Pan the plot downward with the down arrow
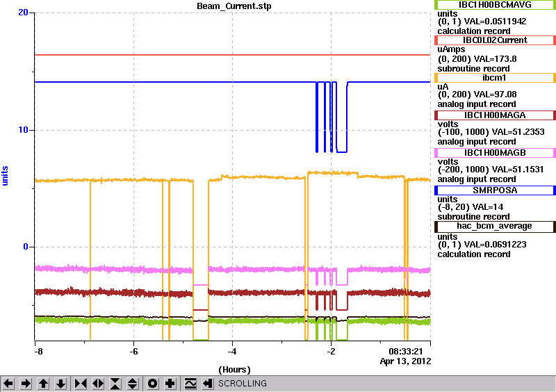 tap(60, 384)
